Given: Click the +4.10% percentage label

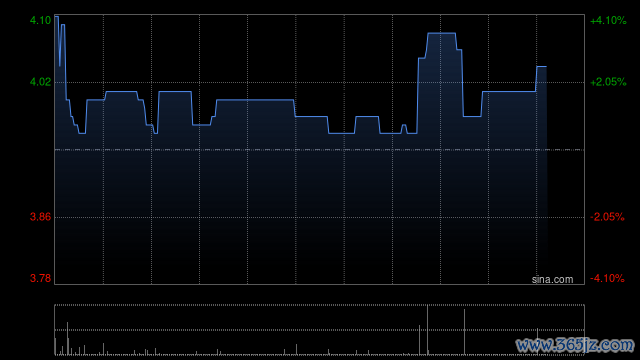Looking at the screenshot, I should coord(608,20).
